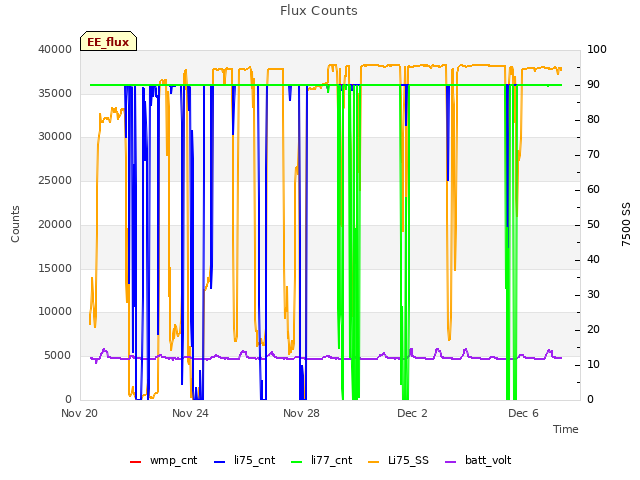The image size is (640, 480).
Task: Click the 10 right axis value
Action: 593,364
